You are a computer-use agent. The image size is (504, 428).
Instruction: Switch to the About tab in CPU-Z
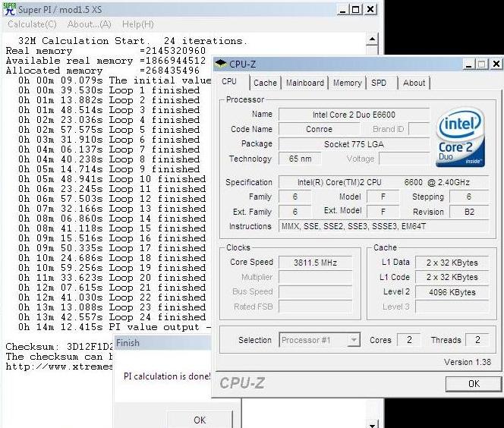pos(414,83)
